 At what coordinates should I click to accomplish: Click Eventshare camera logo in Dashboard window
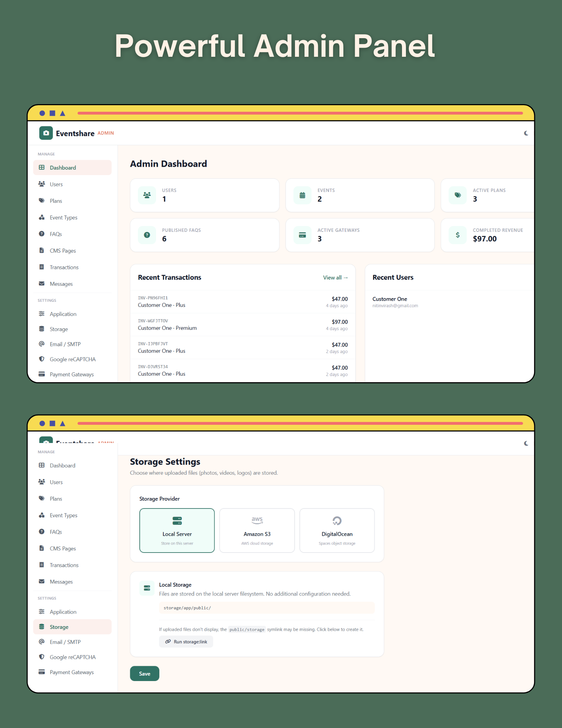[46, 133]
